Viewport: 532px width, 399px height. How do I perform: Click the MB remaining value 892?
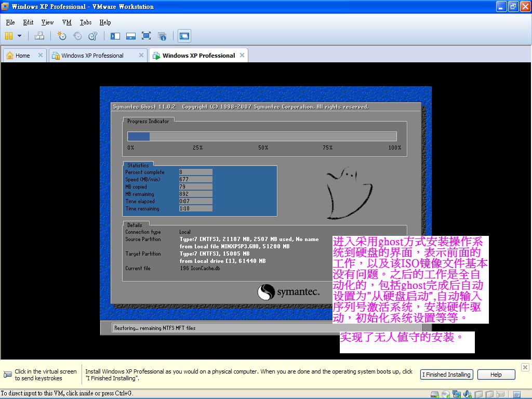pyautogui.click(x=195, y=194)
